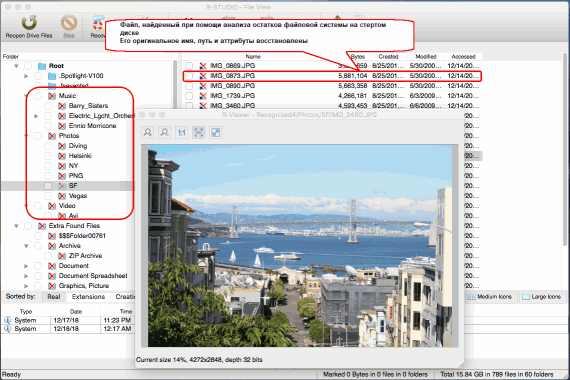Tick the checkbox next to Helsinki folder
Screen dimensions: 570x380
pyautogui.click(x=48, y=156)
